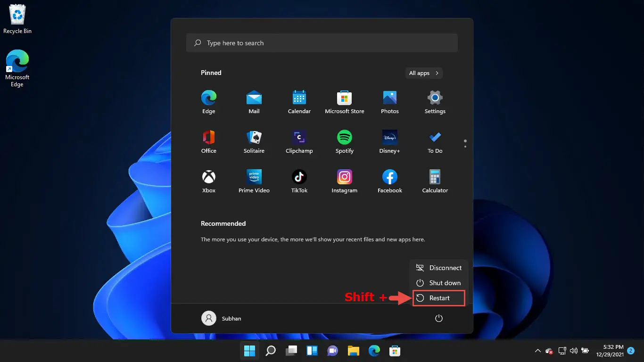The image size is (644, 362).
Task: Open the Solitaire game
Action: click(x=254, y=142)
